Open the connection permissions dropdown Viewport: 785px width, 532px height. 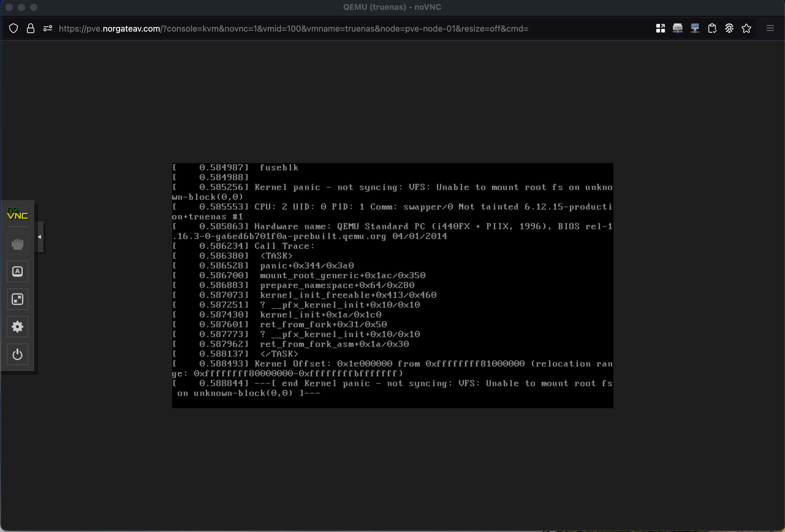click(47, 28)
